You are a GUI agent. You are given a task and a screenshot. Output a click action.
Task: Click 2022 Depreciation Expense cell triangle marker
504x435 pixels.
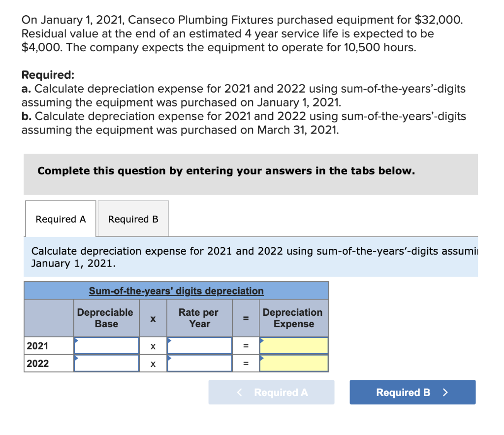[262, 357]
